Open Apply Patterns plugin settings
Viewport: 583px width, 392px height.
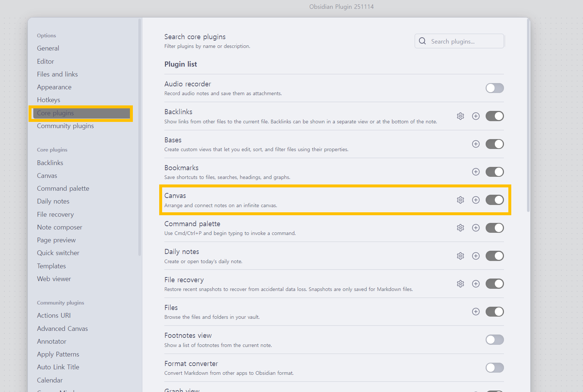pyautogui.click(x=58, y=354)
